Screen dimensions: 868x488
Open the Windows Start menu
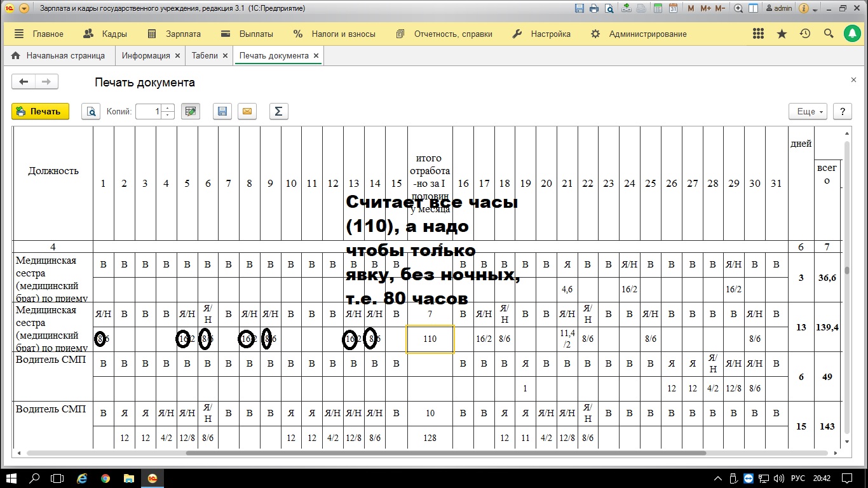point(12,478)
